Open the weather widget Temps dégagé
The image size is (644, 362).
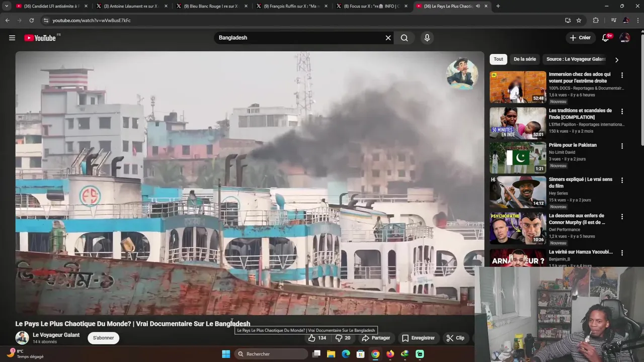pyautogui.click(x=26, y=354)
